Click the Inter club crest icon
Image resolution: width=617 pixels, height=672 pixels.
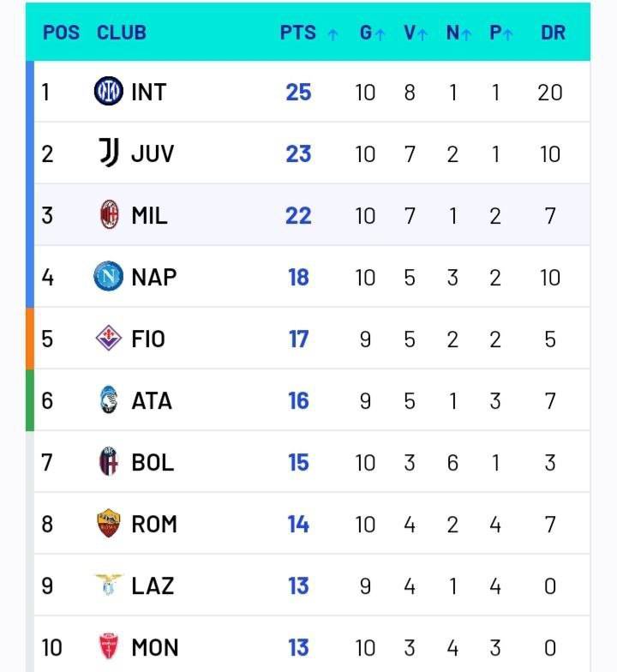pyautogui.click(x=109, y=91)
